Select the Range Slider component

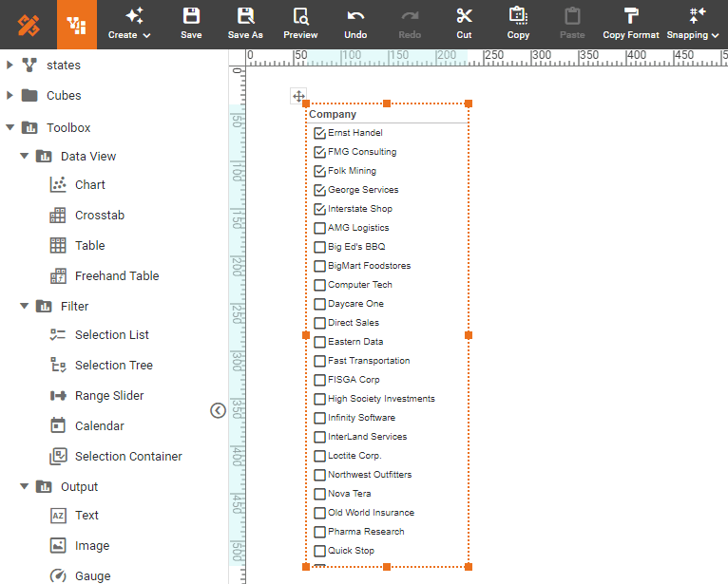[109, 396]
